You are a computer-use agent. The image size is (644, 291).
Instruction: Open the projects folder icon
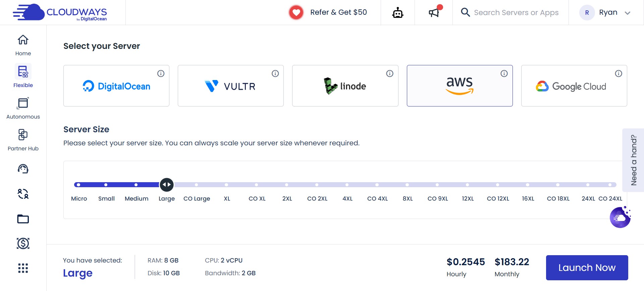23,219
